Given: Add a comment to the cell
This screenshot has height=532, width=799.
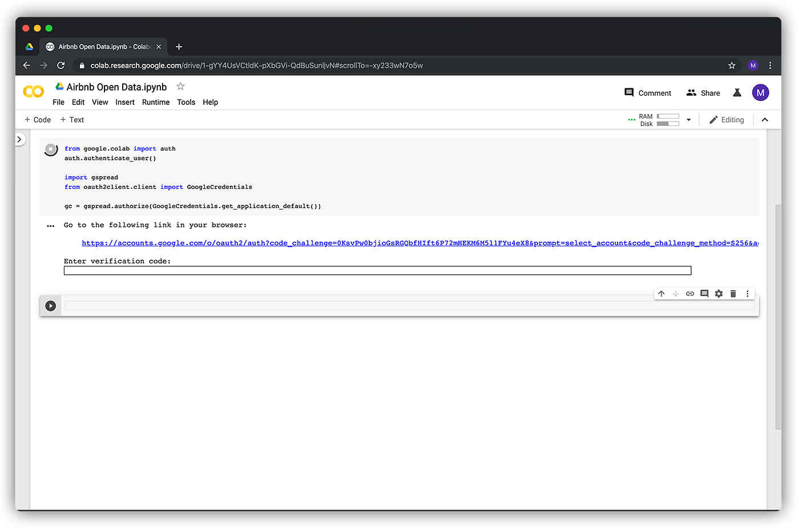Looking at the screenshot, I should 704,294.
